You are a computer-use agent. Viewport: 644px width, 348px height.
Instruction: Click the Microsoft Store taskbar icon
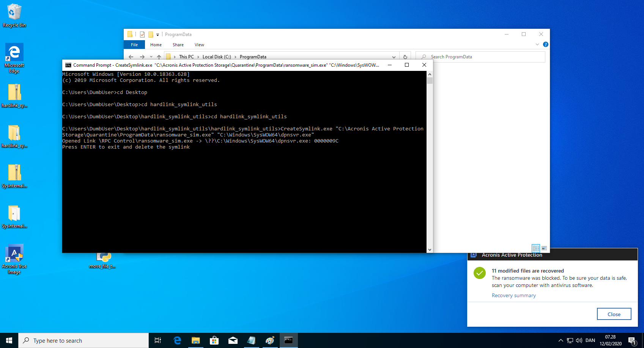[x=214, y=340]
